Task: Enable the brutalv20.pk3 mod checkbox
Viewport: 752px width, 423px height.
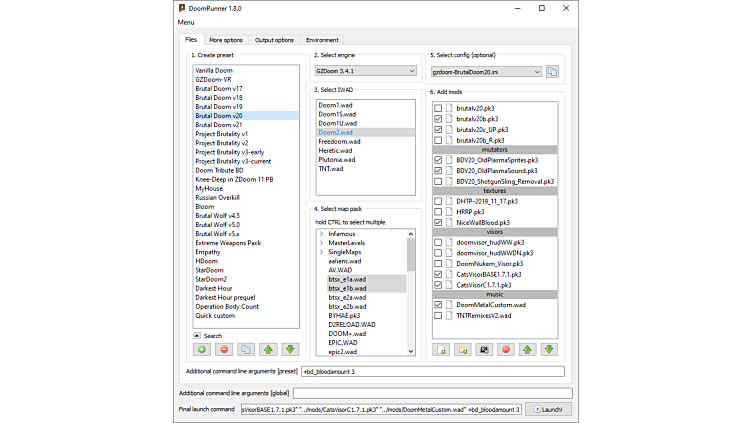Action: 438,108
